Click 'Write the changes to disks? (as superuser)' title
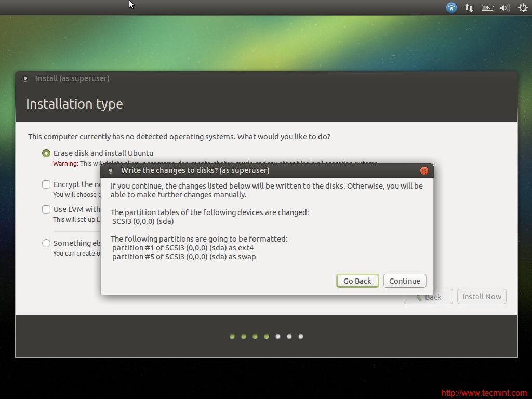 195,170
